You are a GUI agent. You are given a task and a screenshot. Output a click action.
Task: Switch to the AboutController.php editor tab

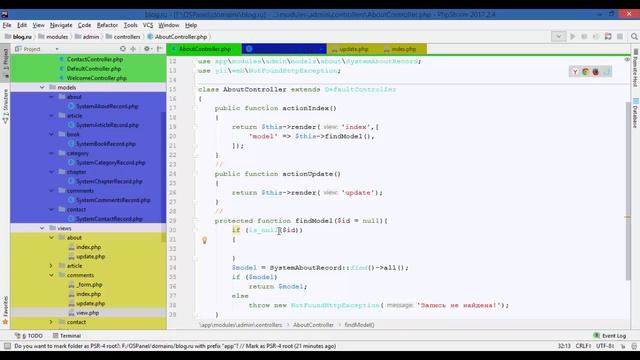coord(204,49)
